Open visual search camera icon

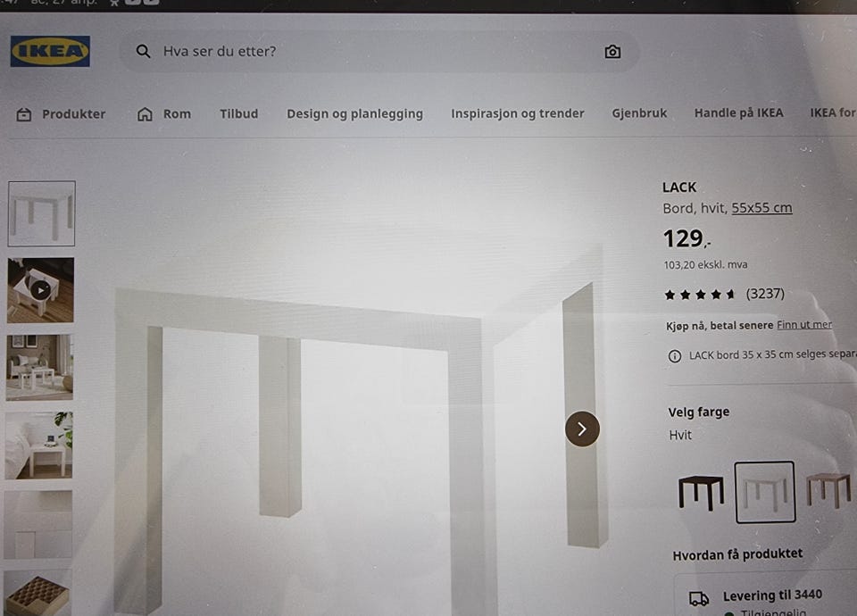pos(612,52)
